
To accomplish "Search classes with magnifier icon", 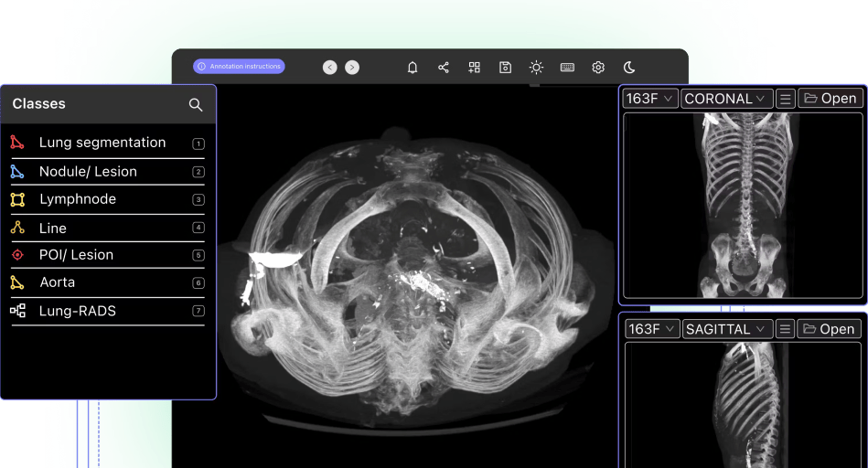I will pos(196,104).
